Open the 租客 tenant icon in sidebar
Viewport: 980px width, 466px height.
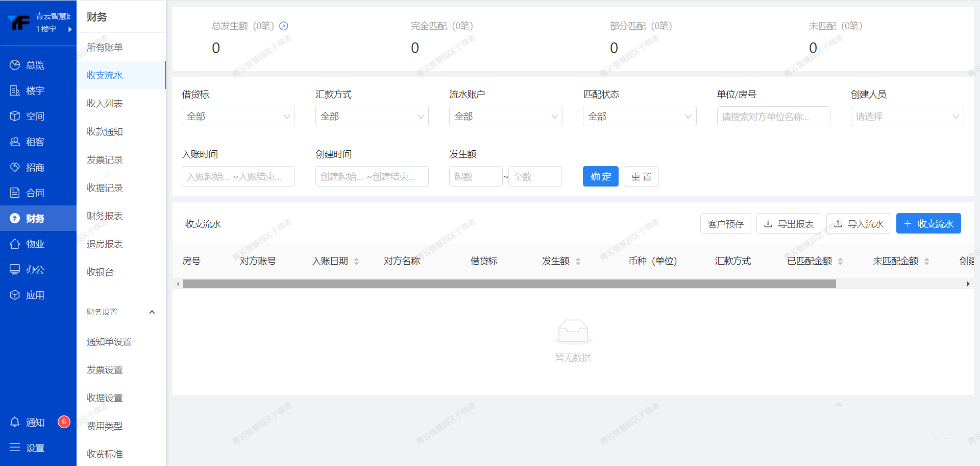pyautogui.click(x=15, y=142)
